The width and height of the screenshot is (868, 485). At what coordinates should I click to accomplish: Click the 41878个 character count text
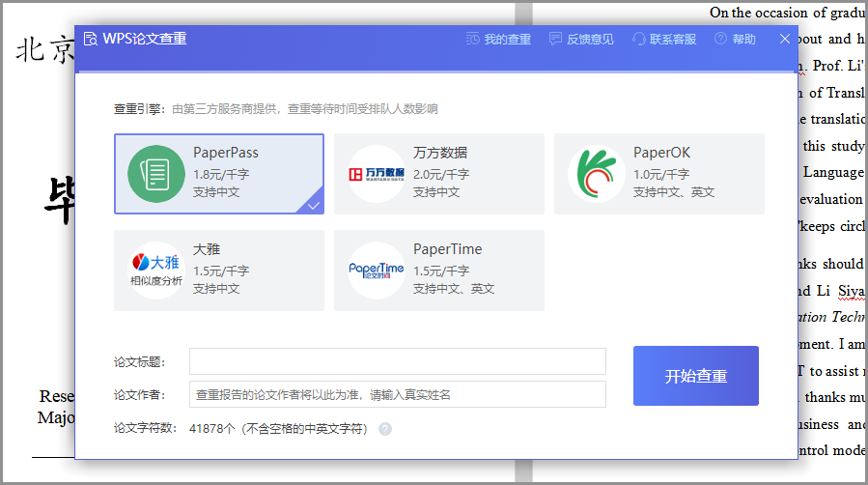pos(212,429)
